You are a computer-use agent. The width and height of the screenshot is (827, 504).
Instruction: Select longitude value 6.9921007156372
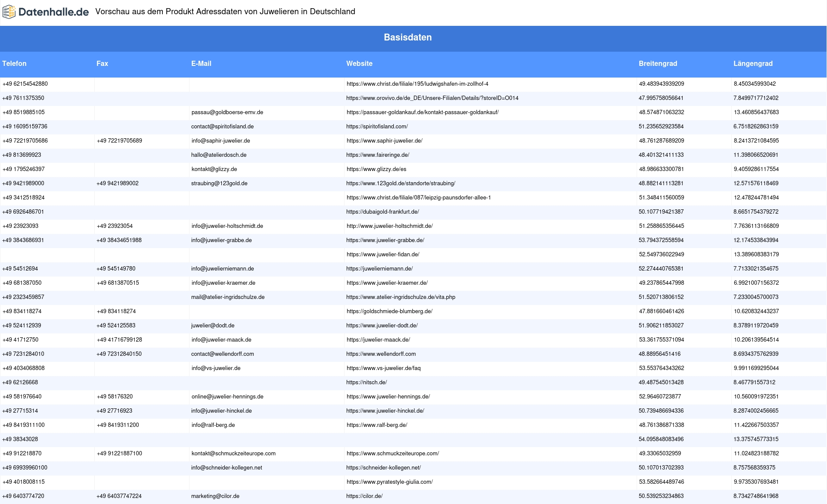click(756, 283)
